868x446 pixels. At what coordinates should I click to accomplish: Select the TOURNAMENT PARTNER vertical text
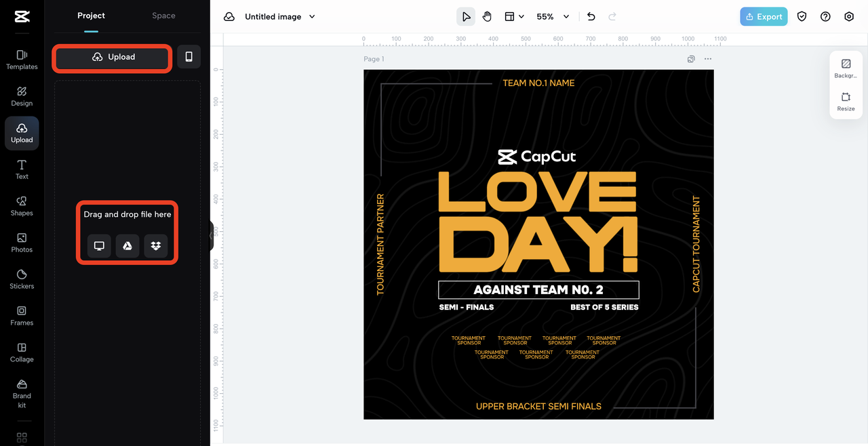tap(380, 244)
